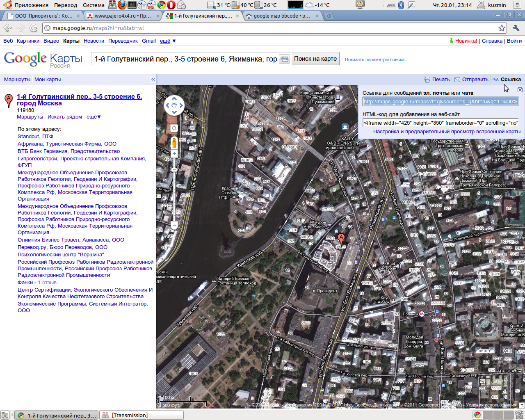Pan the map up with the arrow
The height and width of the screenshot is (420, 525).
click(174, 99)
